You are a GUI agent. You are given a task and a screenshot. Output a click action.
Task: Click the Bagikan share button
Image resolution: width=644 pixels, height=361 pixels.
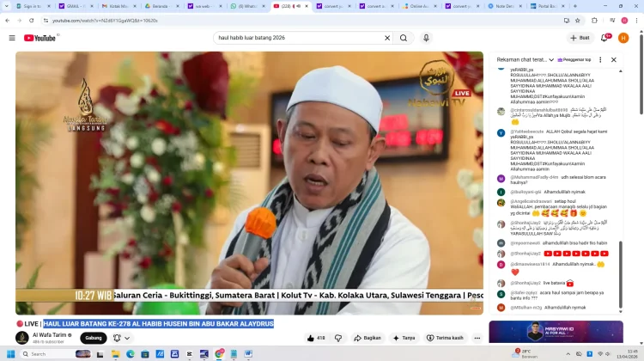click(368, 338)
